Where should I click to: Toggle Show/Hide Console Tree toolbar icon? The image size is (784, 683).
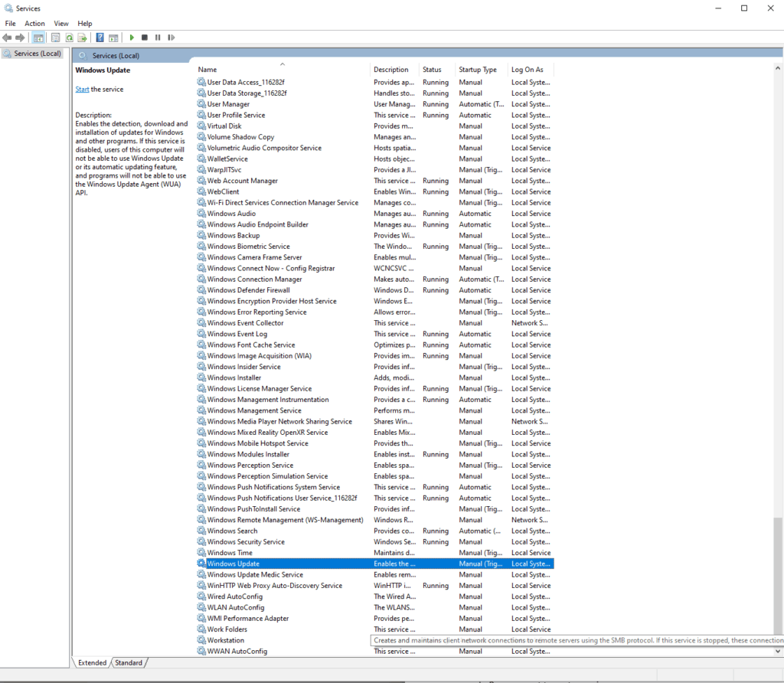tap(38, 38)
